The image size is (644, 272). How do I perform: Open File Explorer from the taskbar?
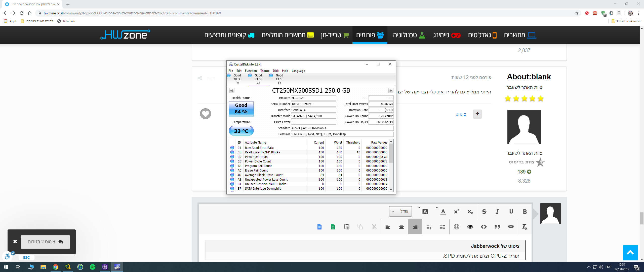coord(43,267)
